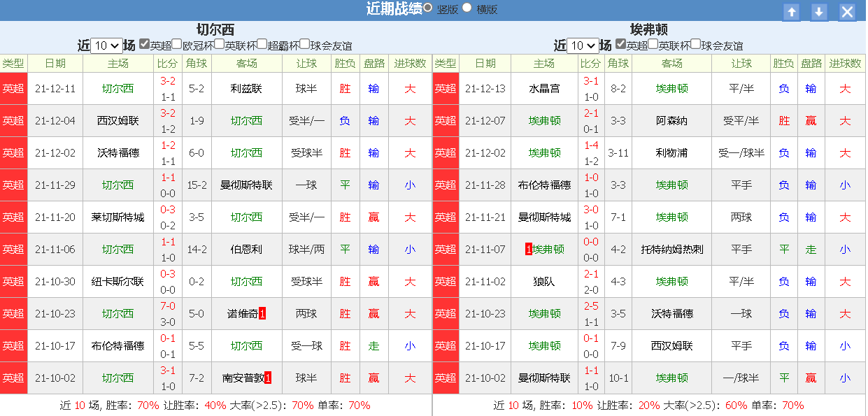This screenshot has height=416, width=868.
Task: Click 走 result in Chelsea's 21-10-17 row
Action: [373, 346]
